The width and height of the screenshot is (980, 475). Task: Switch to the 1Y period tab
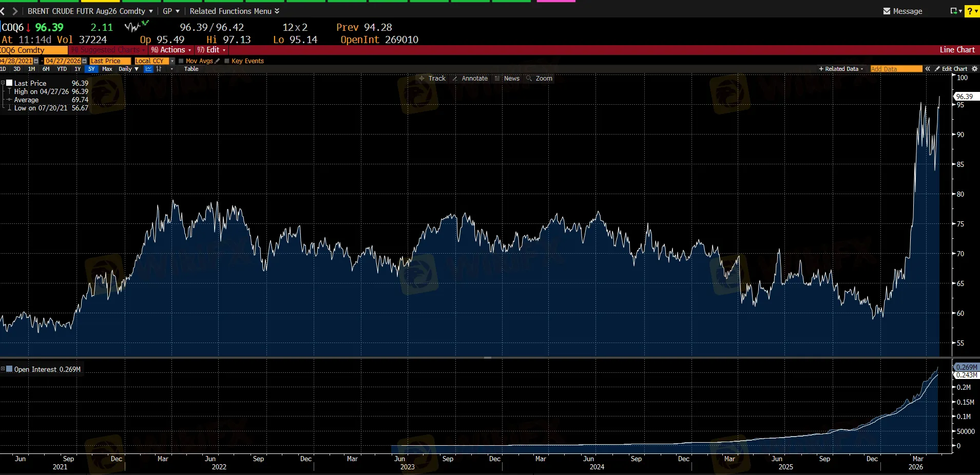tap(77, 69)
